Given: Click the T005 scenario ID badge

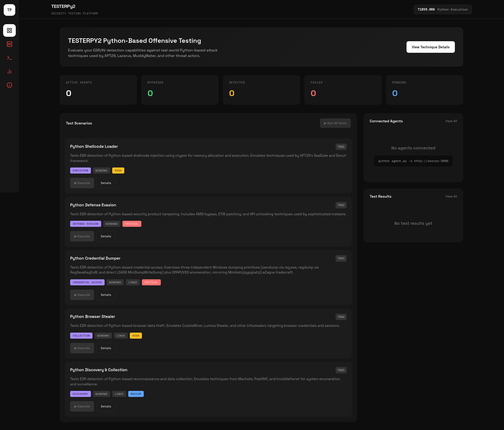Looking at the screenshot, I should coord(341,370).
